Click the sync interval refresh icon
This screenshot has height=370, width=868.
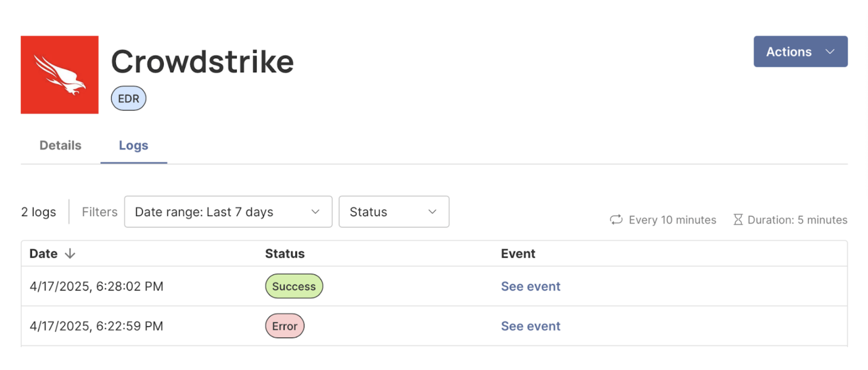pyautogui.click(x=617, y=220)
